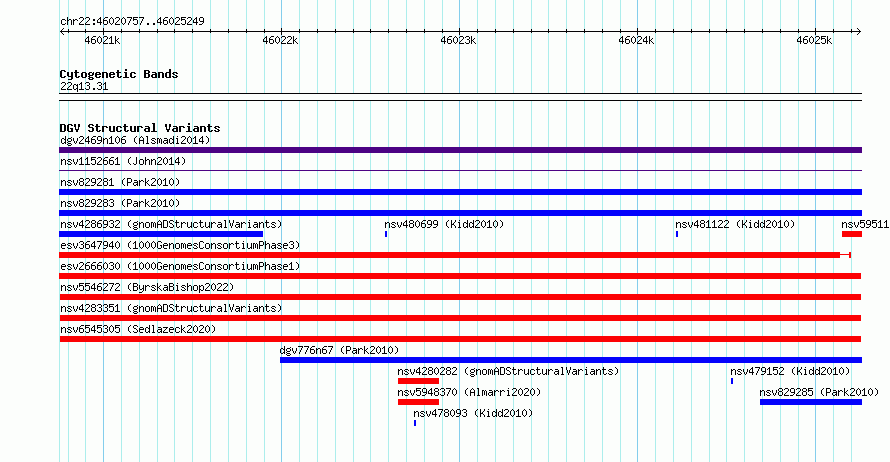
Task: Click the chr22:46020757..46025249 coordinate text
Action: tap(132, 21)
